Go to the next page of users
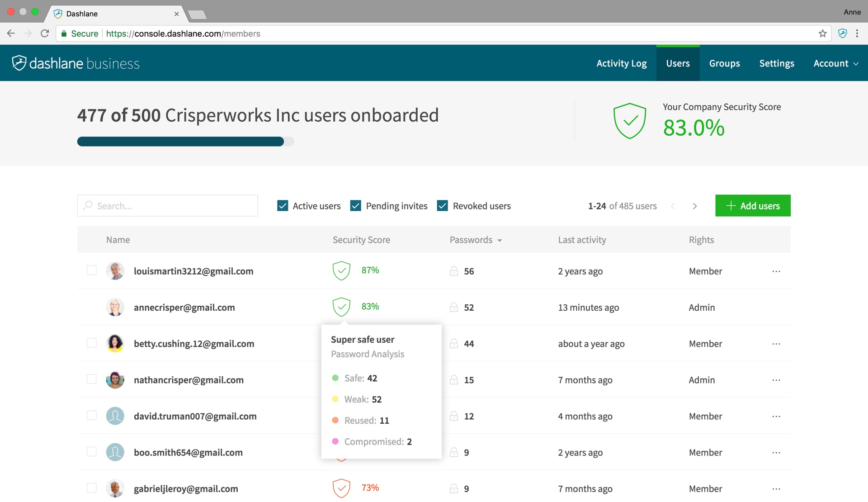Screen dimensions: 868x502 tap(695, 206)
